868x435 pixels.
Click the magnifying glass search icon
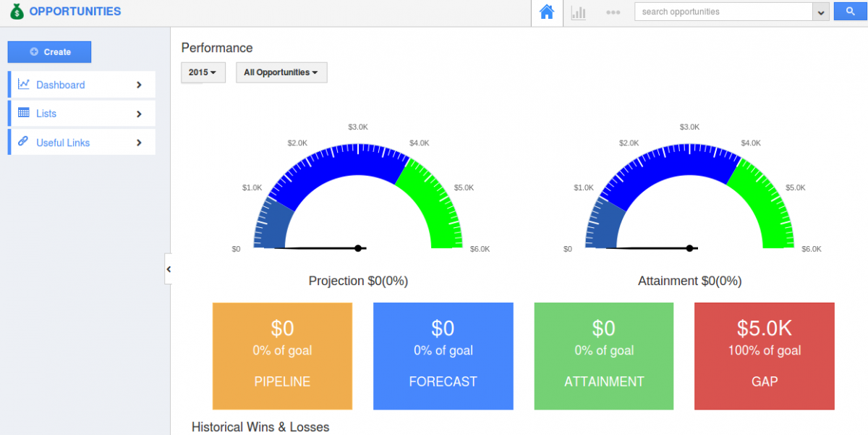click(849, 11)
